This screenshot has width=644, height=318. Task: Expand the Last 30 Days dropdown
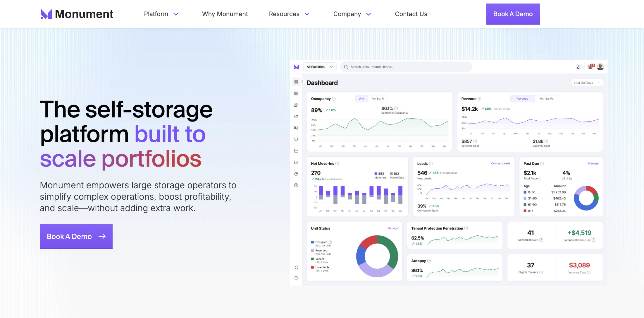click(x=586, y=83)
